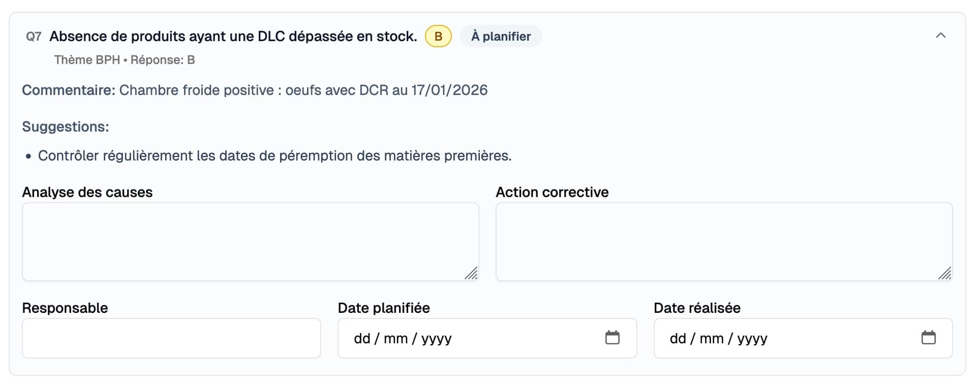Focus the Analyse des causes text area
This screenshot has height=387, width=980.
pyautogui.click(x=250, y=241)
